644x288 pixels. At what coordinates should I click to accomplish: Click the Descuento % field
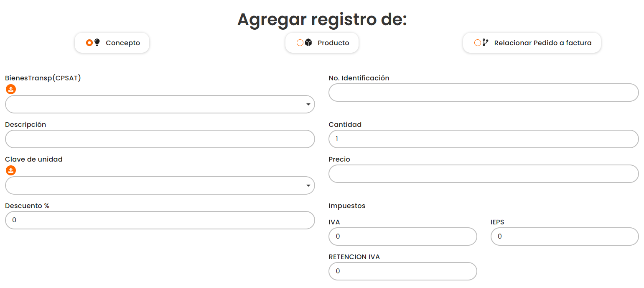160,220
